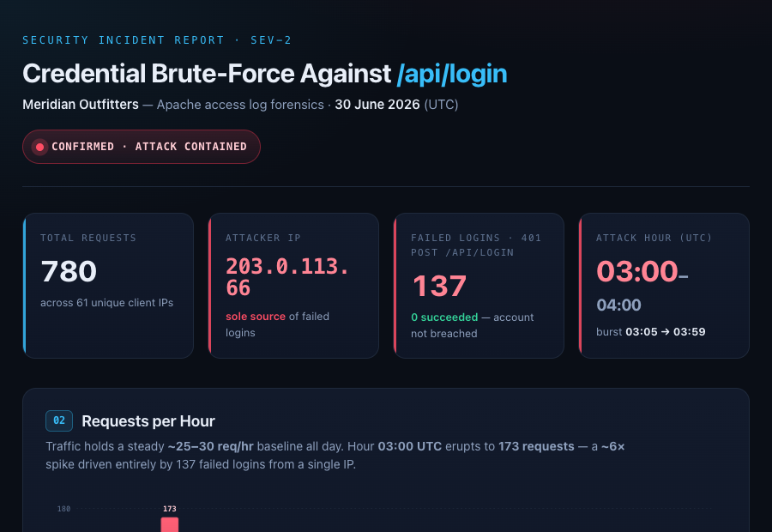
Task: Click the Meridian Outfitters company name
Action: pyautogui.click(x=81, y=105)
